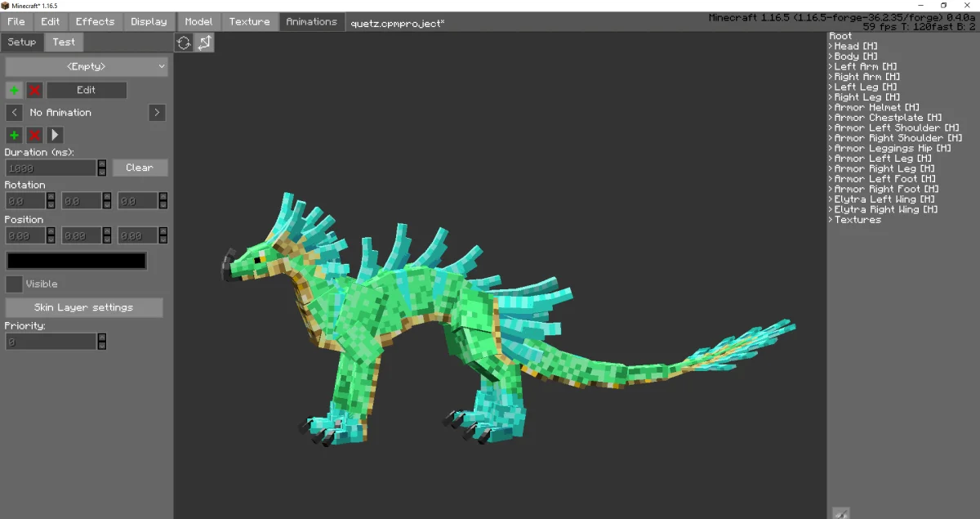
Task: Go to next frame with the right arrow
Action: pyautogui.click(x=158, y=113)
